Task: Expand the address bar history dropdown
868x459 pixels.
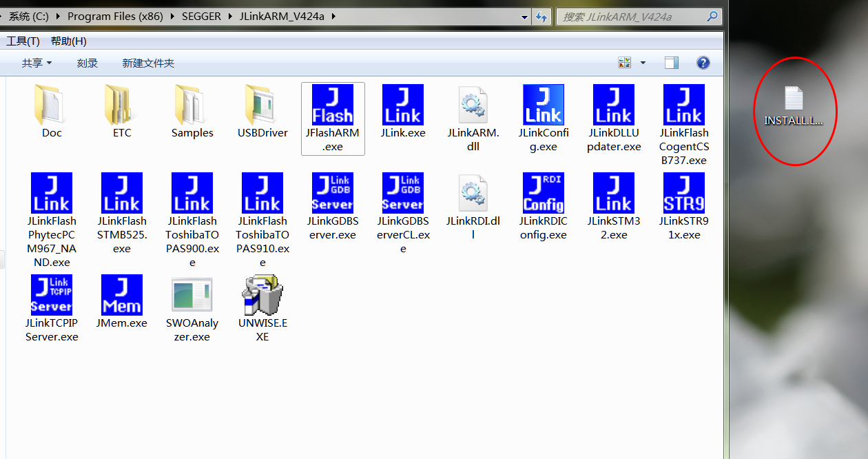Action: 524,16
